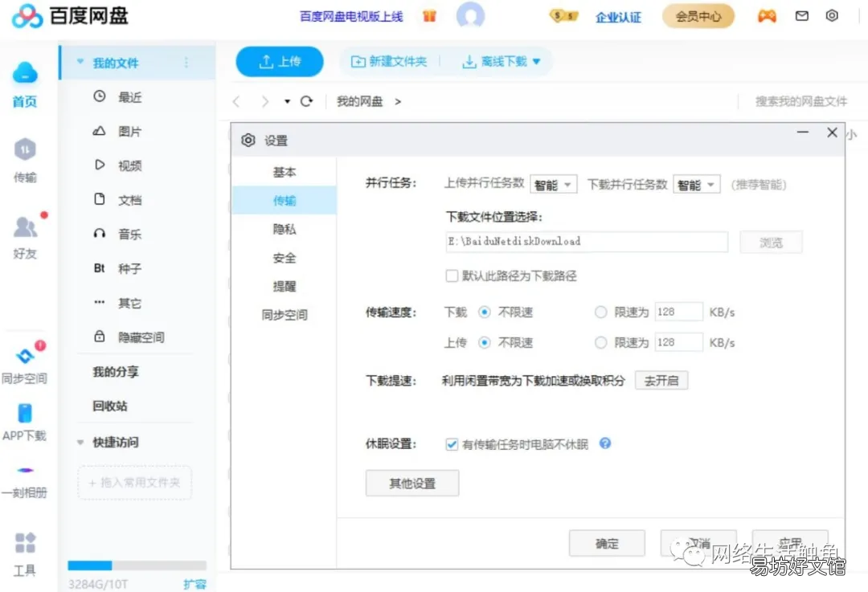
Task: Confirm with the 确定 button
Action: point(607,543)
